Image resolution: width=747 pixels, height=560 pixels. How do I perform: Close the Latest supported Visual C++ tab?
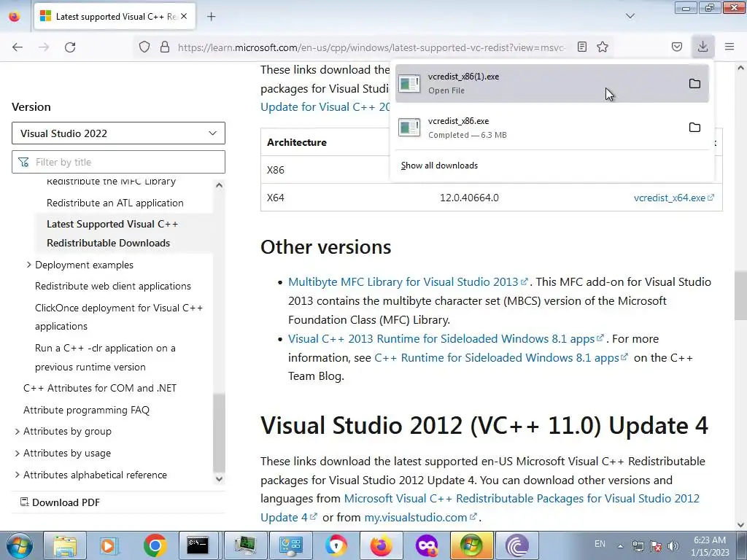184,16
